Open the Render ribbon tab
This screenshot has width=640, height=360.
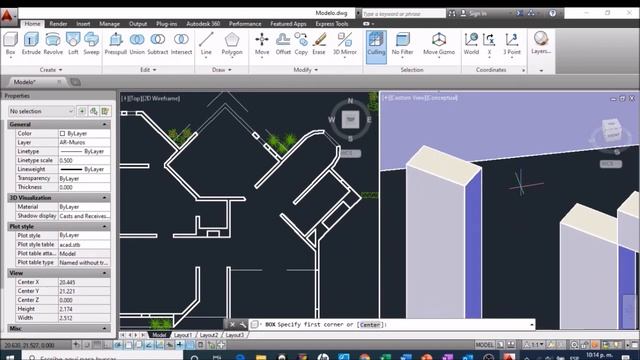click(58, 24)
